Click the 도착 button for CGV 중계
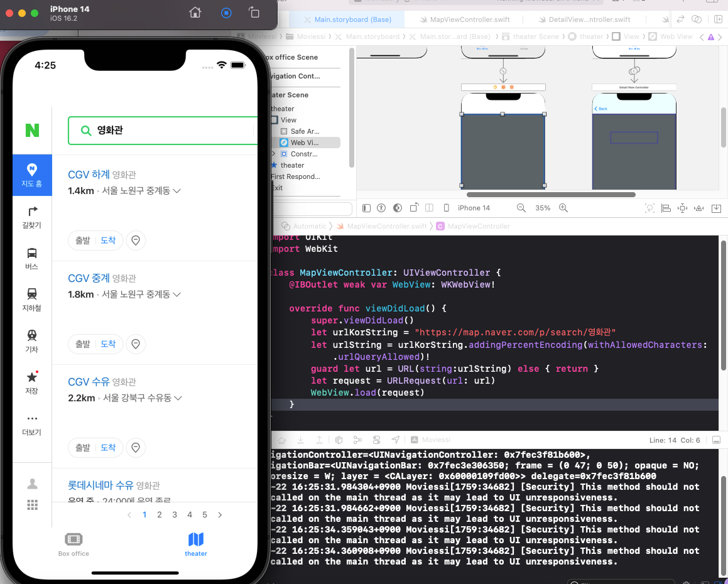 (108, 344)
